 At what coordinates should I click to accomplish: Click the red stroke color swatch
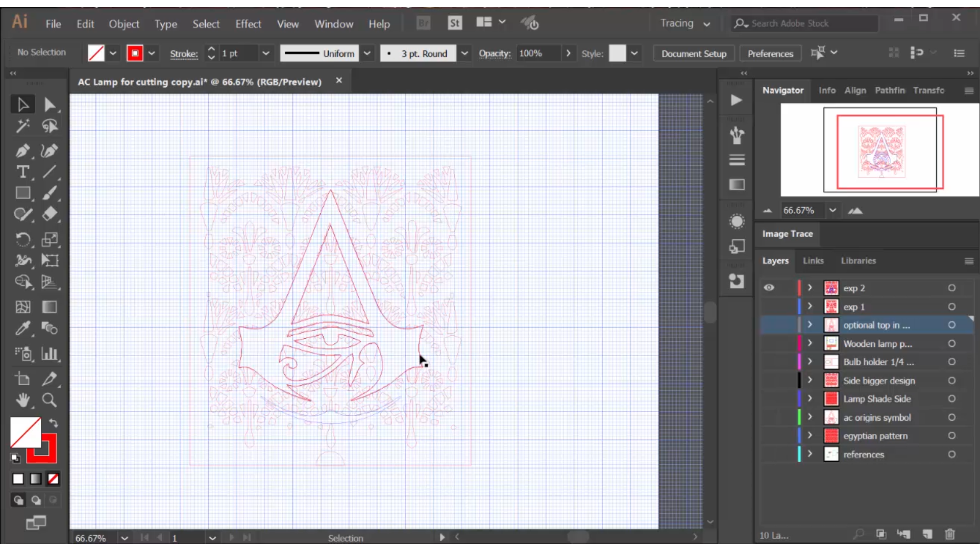(135, 54)
